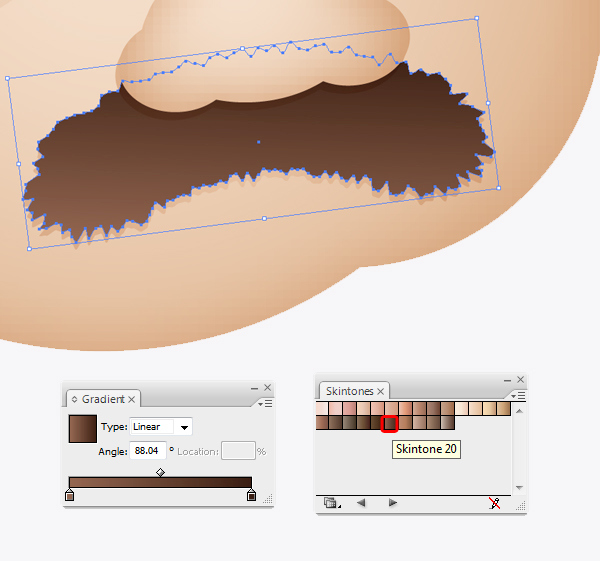Pick the first swatch in the second row
This screenshot has height=561, width=600.
pyautogui.click(x=322, y=423)
